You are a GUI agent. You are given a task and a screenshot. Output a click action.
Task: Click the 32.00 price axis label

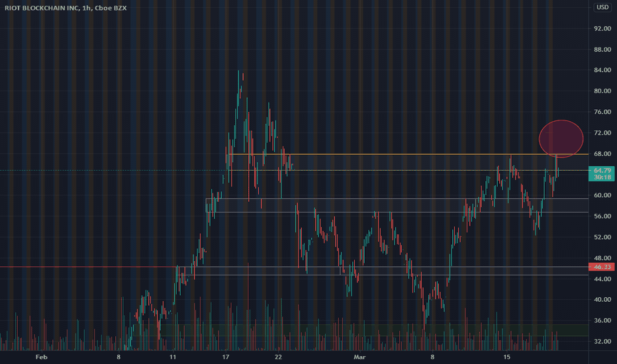(602, 341)
